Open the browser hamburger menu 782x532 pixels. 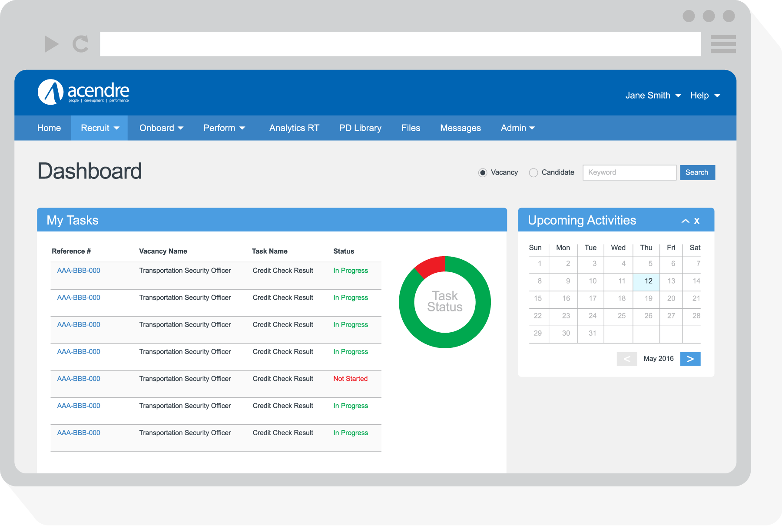[x=723, y=44]
